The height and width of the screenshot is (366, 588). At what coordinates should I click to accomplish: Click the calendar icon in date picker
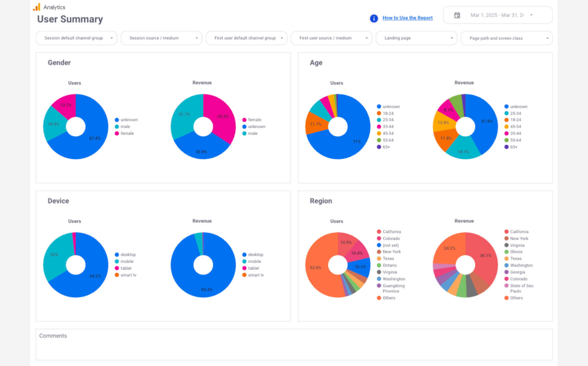coord(457,15)
